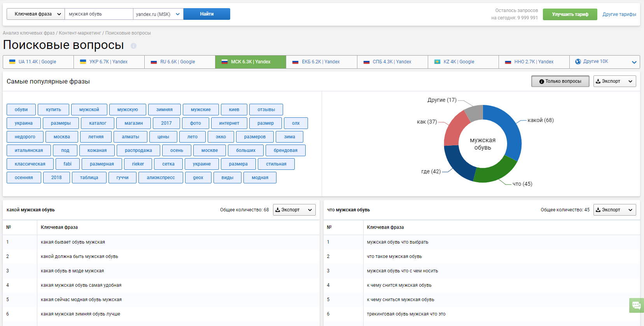Select the отзывы phrase tag
644x326 pixels.
[266, 110]
